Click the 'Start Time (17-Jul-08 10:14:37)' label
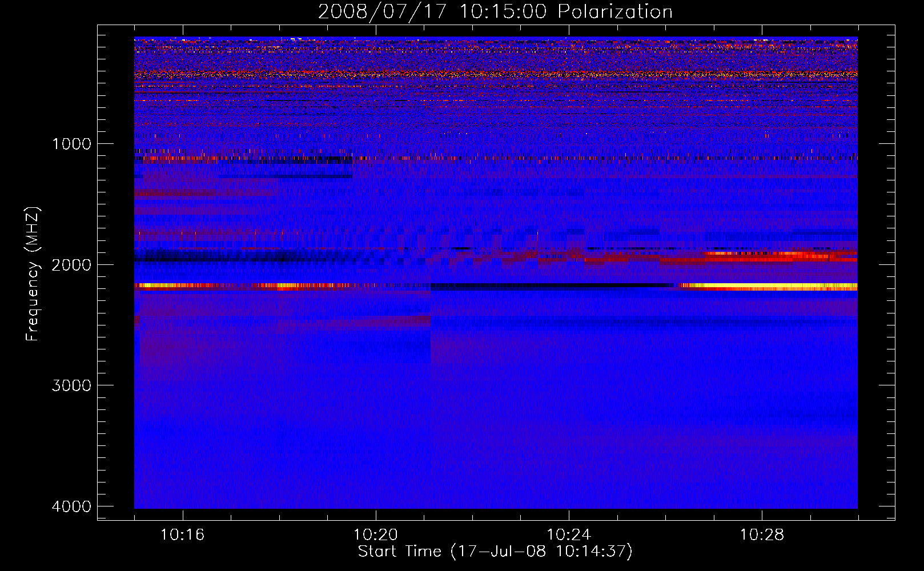 pos(495,552)
